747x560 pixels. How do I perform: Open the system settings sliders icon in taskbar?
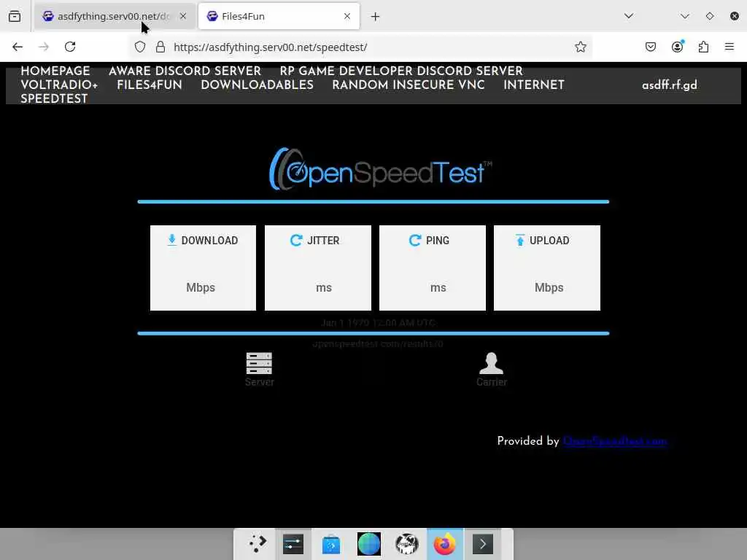(x=293, y=544)
